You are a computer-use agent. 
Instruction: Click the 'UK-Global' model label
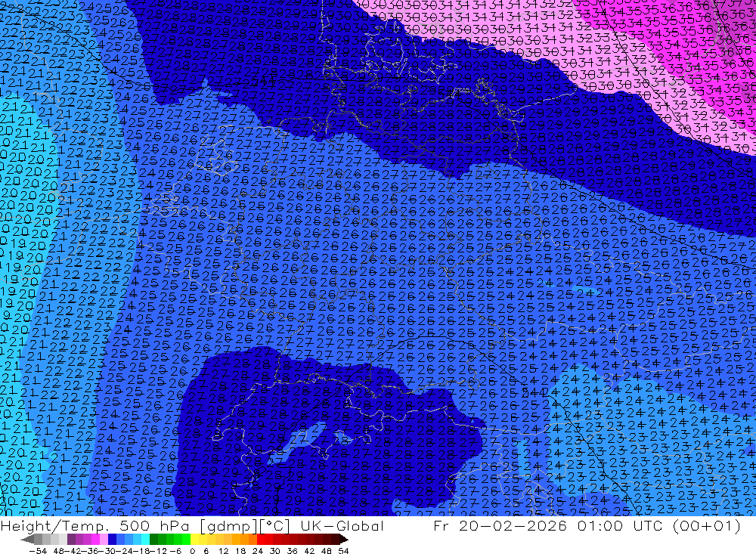coord(342,525)
